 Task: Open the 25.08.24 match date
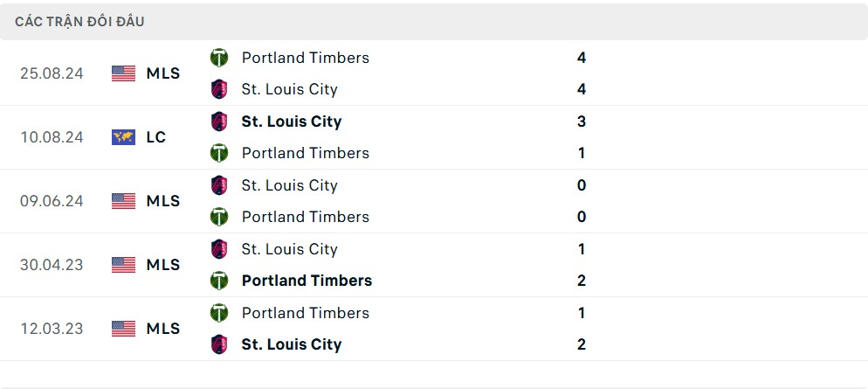point(52,73)
